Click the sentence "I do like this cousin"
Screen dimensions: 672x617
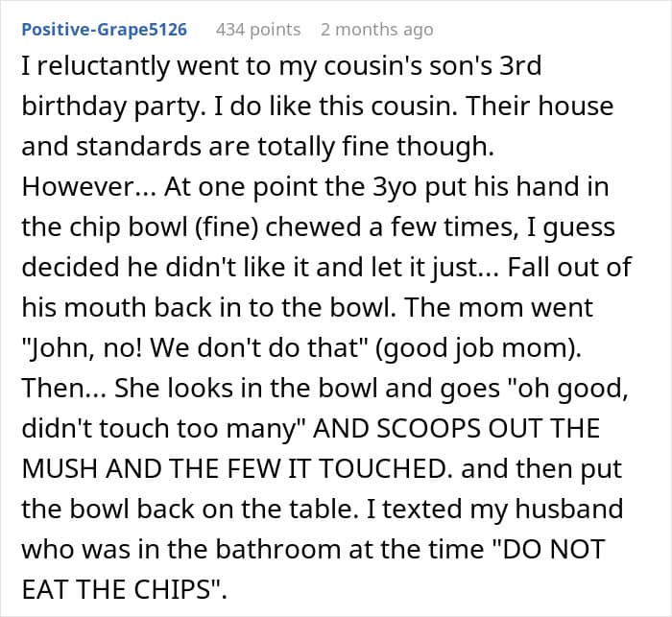(337, 106)
